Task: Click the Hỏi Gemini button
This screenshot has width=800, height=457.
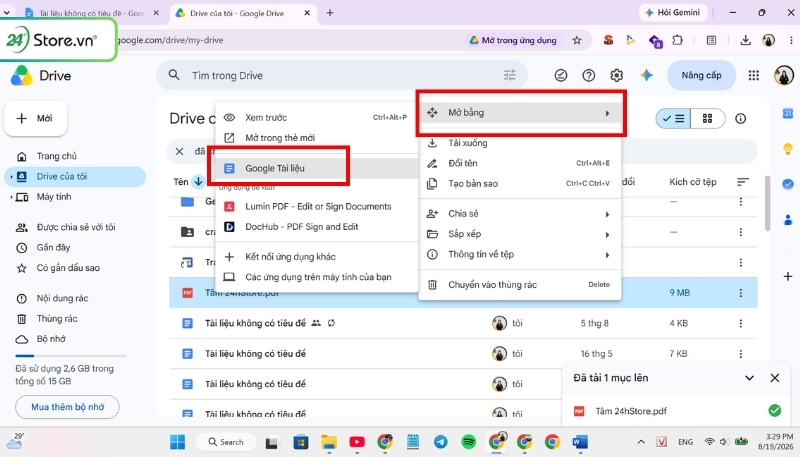Action: pos(673,13)
